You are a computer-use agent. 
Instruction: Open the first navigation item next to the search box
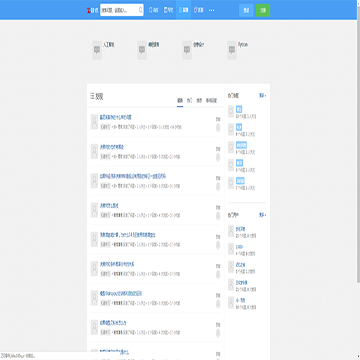click(154, 10)
